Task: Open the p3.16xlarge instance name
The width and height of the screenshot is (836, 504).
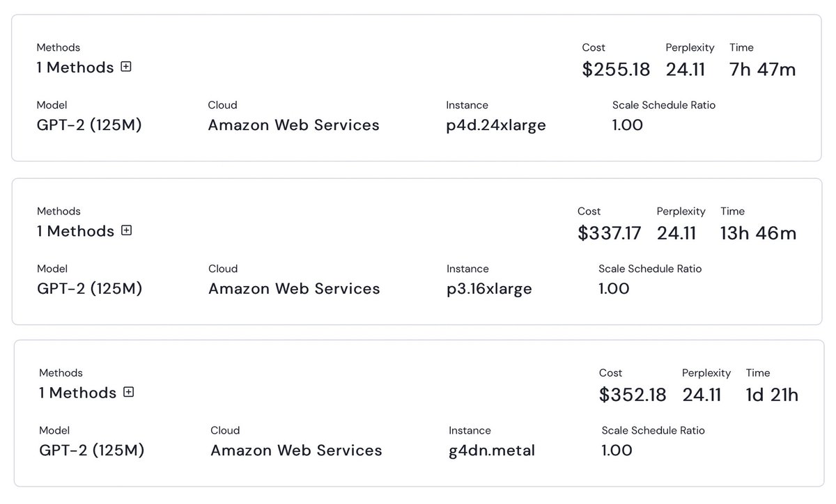Action: pos(489,289)
